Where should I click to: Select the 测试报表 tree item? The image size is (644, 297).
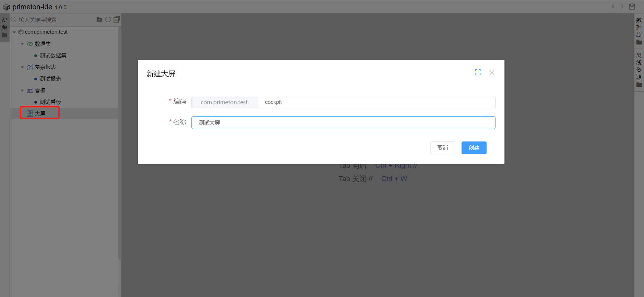click(x=50, y=79)
